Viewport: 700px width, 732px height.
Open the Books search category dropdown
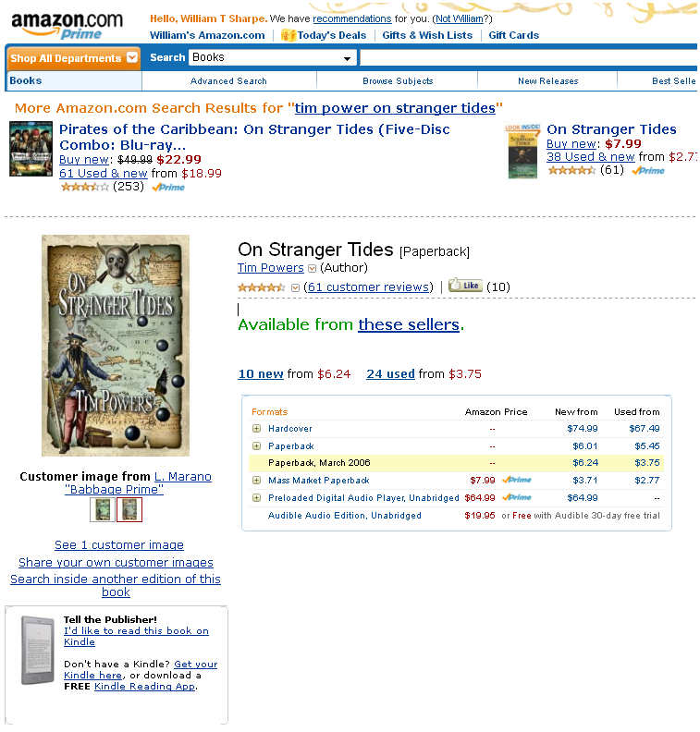tap(273, 57)
